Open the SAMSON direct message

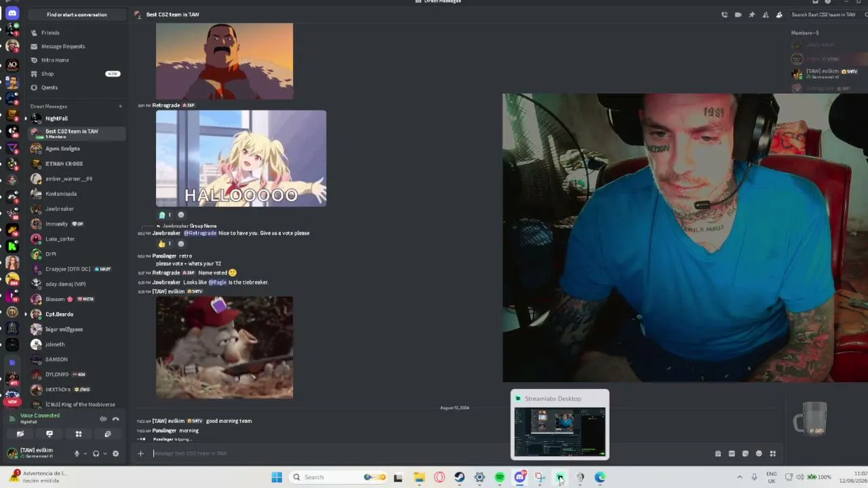[x=76, y=359]
